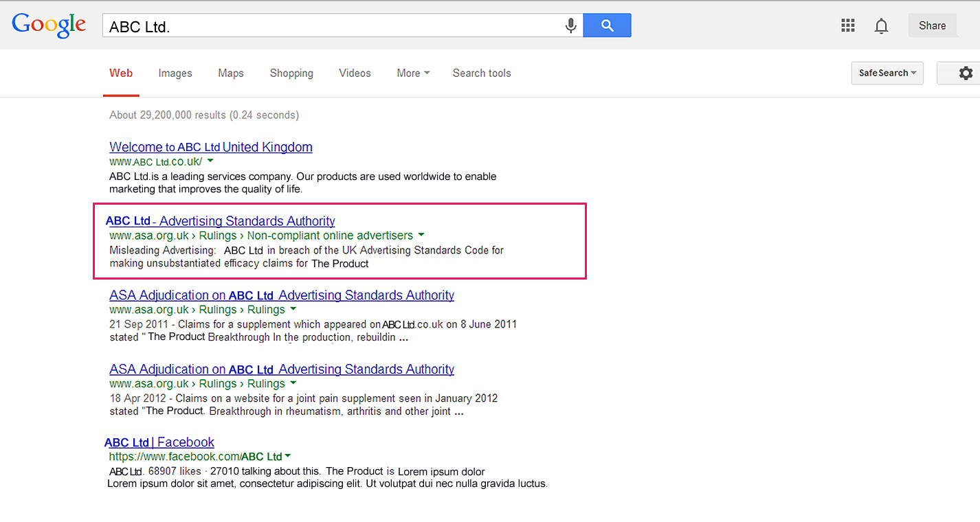
Task: Open the ABC Ltd | Facebook result
Action: click(159, 442)
